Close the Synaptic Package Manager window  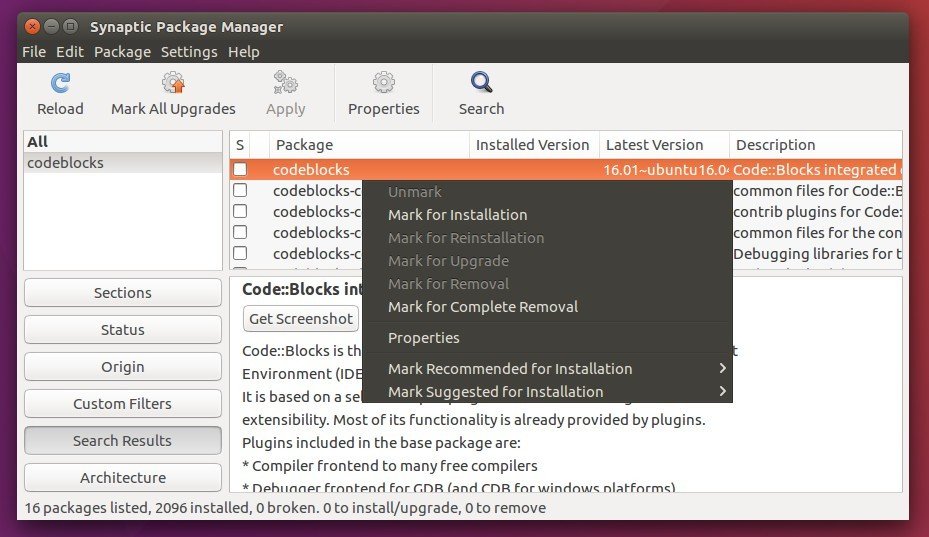tap(33, 26)
